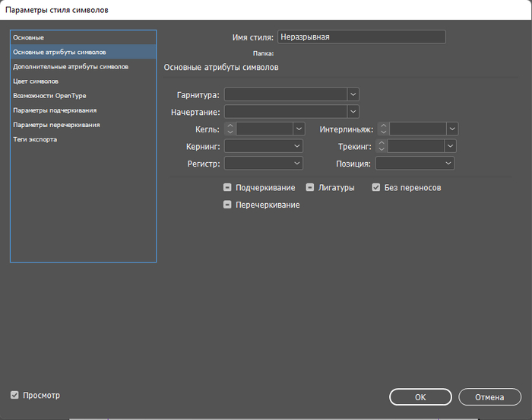Click the Кегль stepper arrows

[230, 129]
